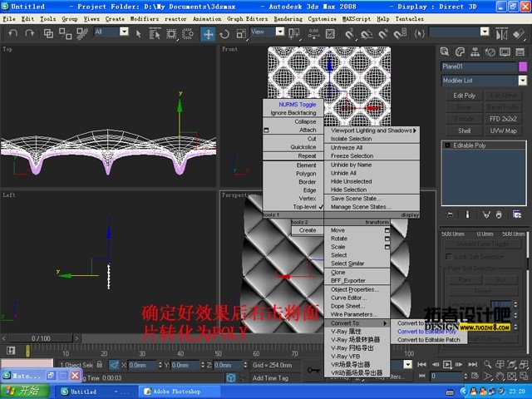The height and width of the screenshot is (399, 532).
Task: Open Motion panel tab icon
Action: point(490,52)
